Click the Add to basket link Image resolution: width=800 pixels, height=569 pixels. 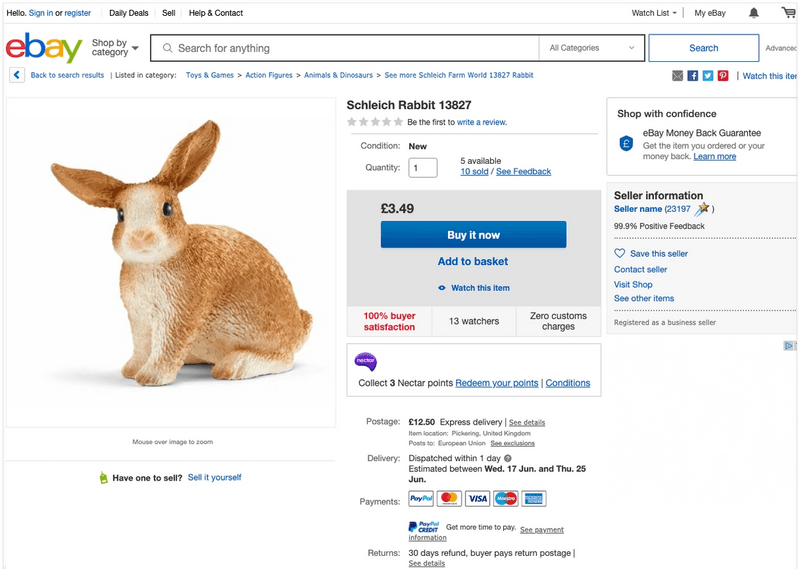[x=473, y=262]
